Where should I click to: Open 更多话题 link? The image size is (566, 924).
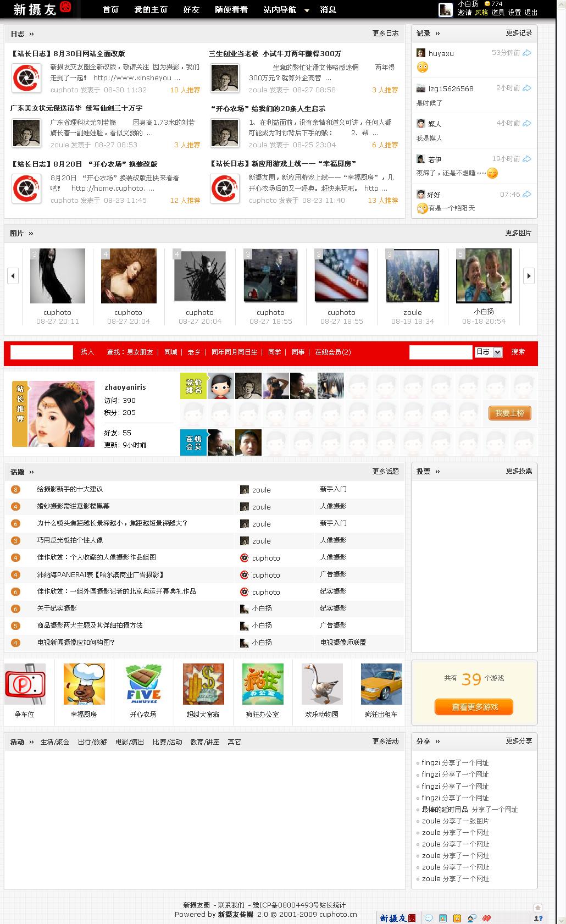pos(385,472)
